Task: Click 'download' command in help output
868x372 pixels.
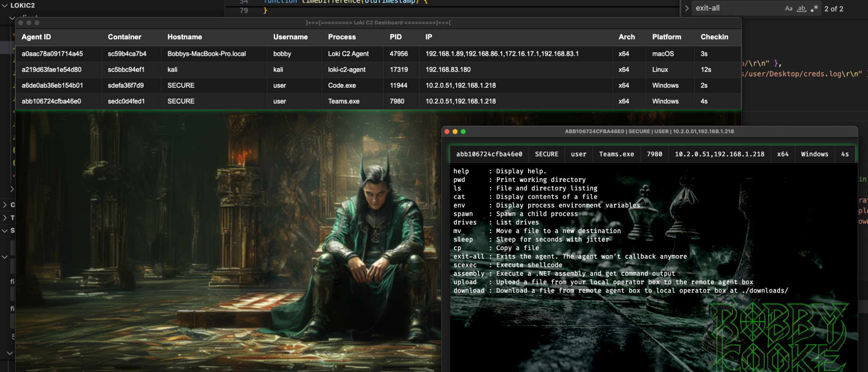Action: click(469, 291)
